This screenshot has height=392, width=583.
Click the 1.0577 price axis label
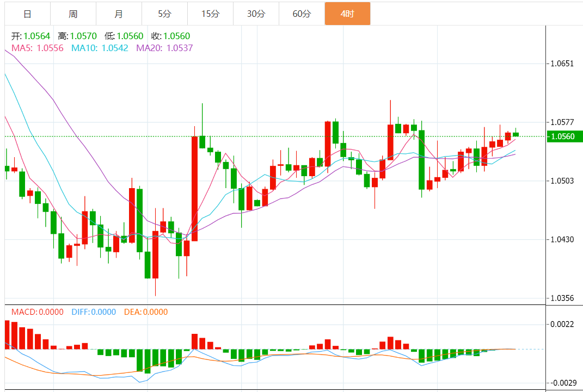point(562,122)
